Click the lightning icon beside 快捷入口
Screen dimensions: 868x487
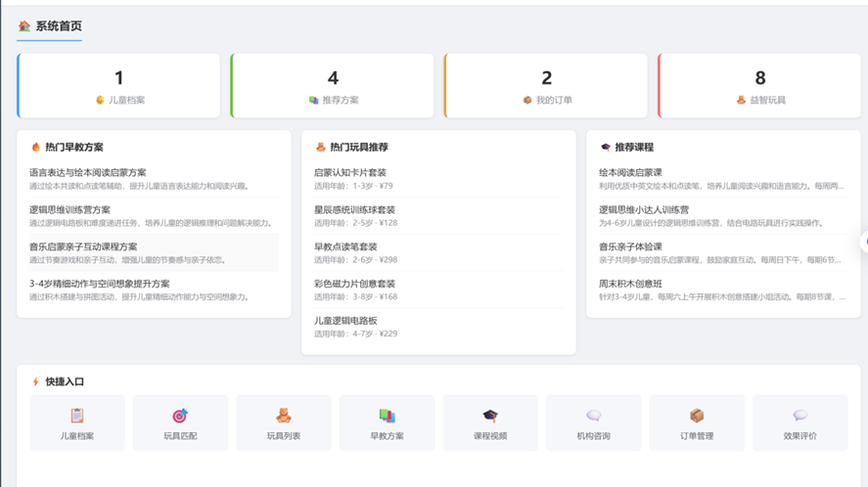pos(35,381)
